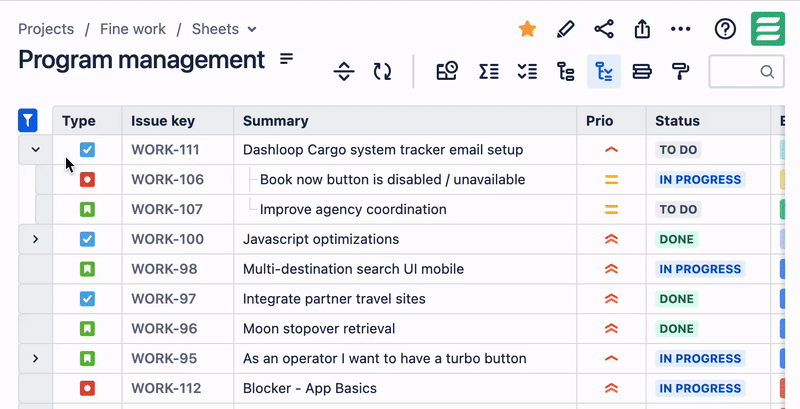Open the help question mark icon
The height and width of the screenshot is (409, 800).
click(725, 29)
